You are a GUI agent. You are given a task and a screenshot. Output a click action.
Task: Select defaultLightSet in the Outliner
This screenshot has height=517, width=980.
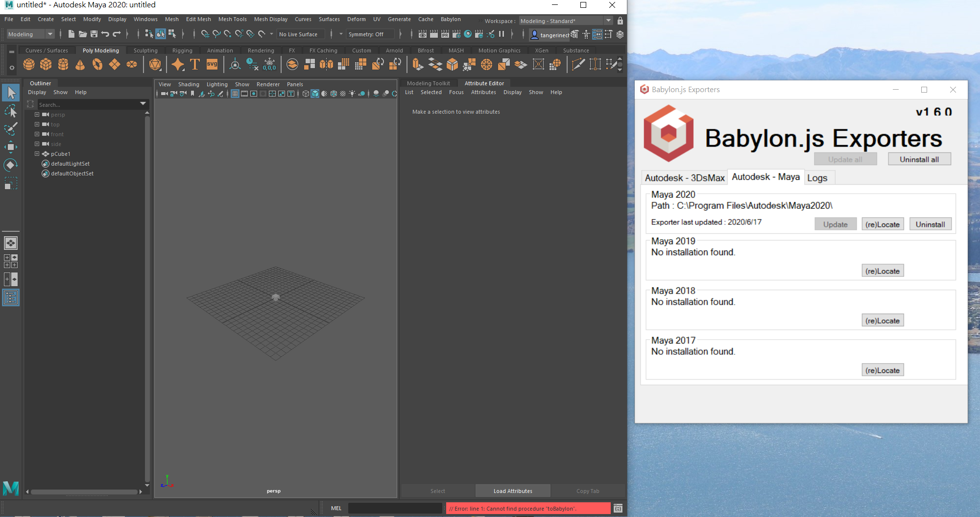pos(71,164)
